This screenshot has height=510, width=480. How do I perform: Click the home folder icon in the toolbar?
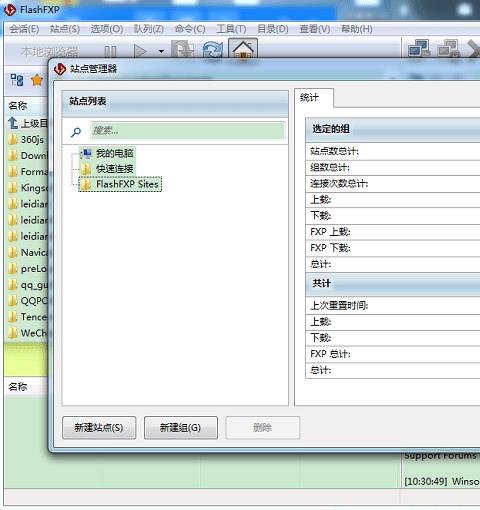tap(243, 49)
